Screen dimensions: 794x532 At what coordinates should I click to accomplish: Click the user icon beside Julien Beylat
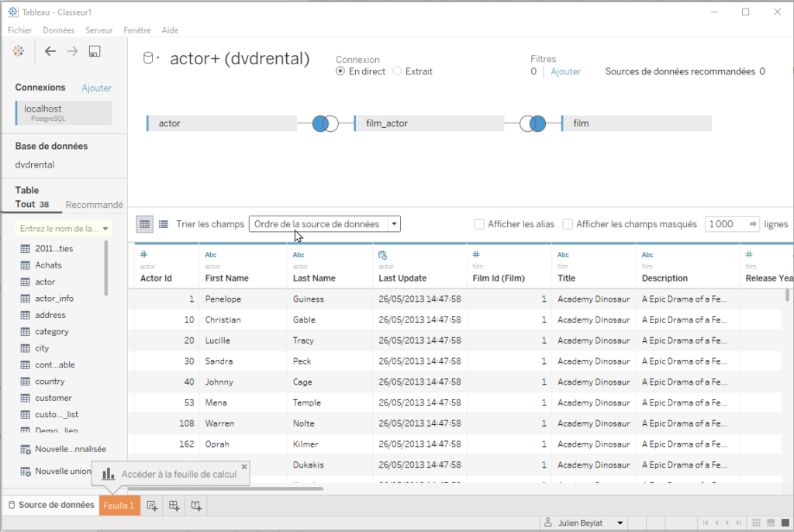(x=548, y=523)
